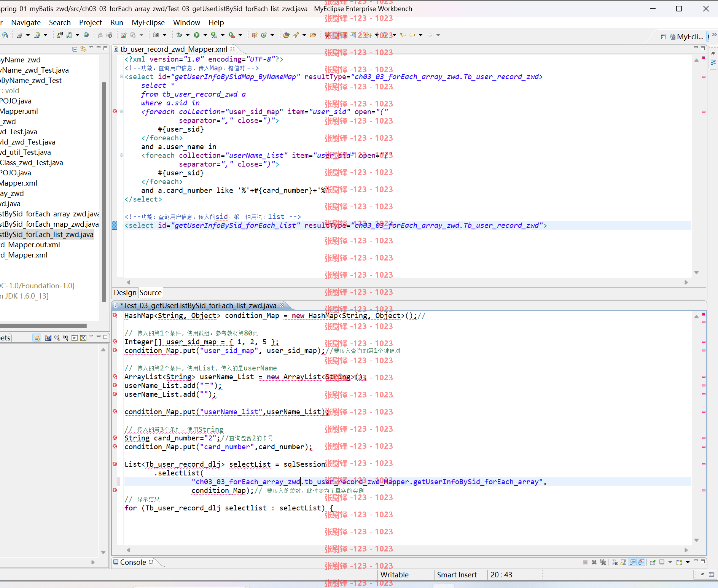
Task: Click the error marker beside HashMap condition_Map line
Action: click(115, 315)
